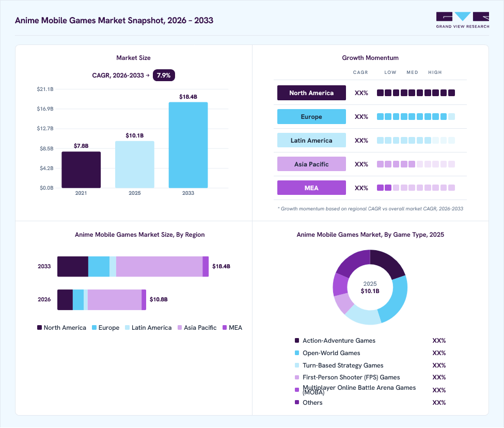Screen dimensions: 504x428
Task: Click the donut chart center $10.1B value
Action: coord(370,291)
